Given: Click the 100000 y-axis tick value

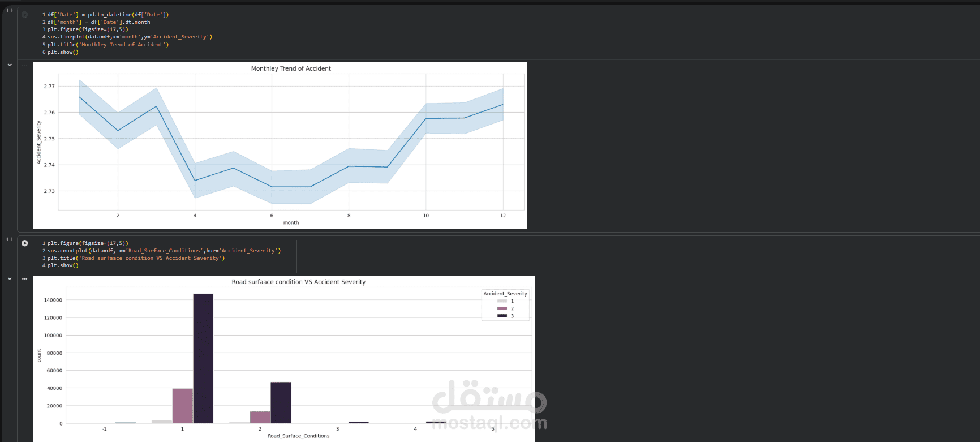Looking at the screenshot, I should pos(53,336).
